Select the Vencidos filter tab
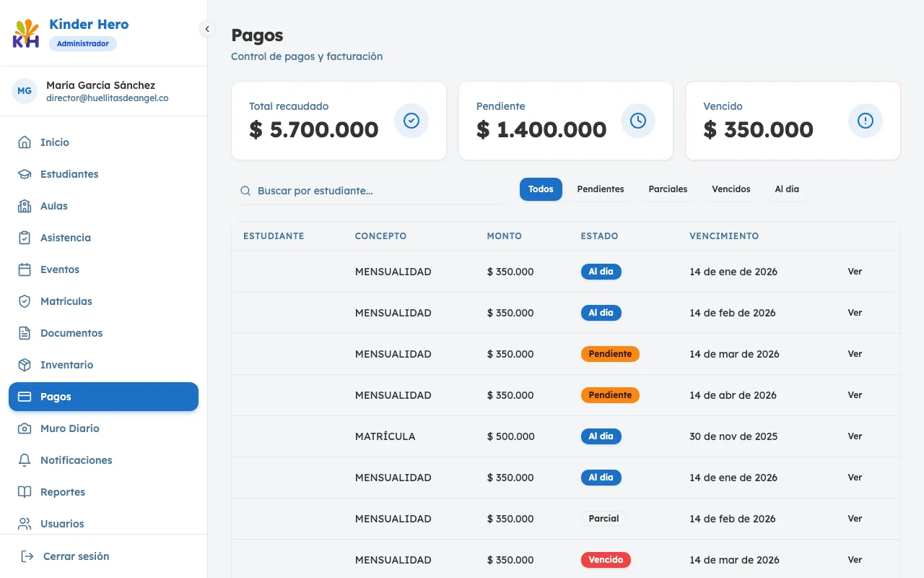The image size is (924, 578). click(731, 189)
